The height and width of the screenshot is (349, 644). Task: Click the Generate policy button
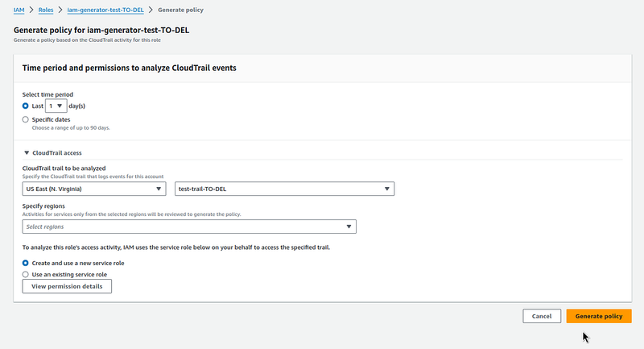pyautogui.click(x=599, y=316)
